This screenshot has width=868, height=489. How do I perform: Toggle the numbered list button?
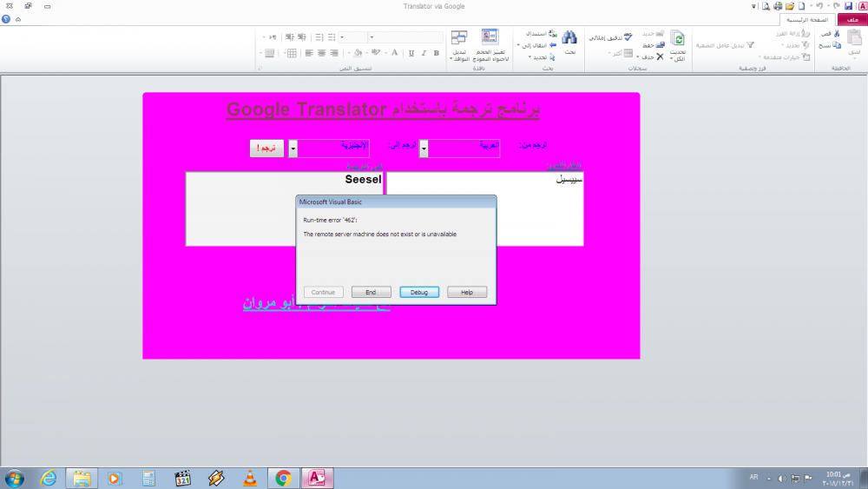point(319,37)
